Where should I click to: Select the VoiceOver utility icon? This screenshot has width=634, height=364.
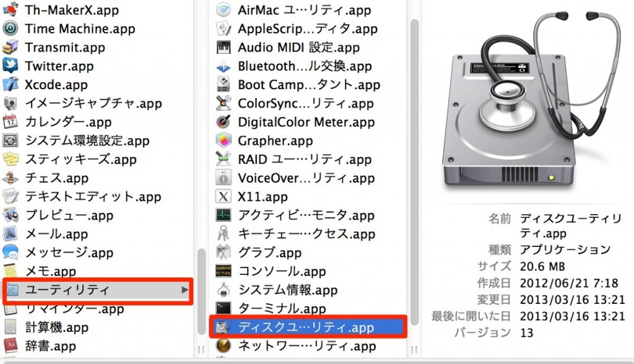click(x=223, y=178)
